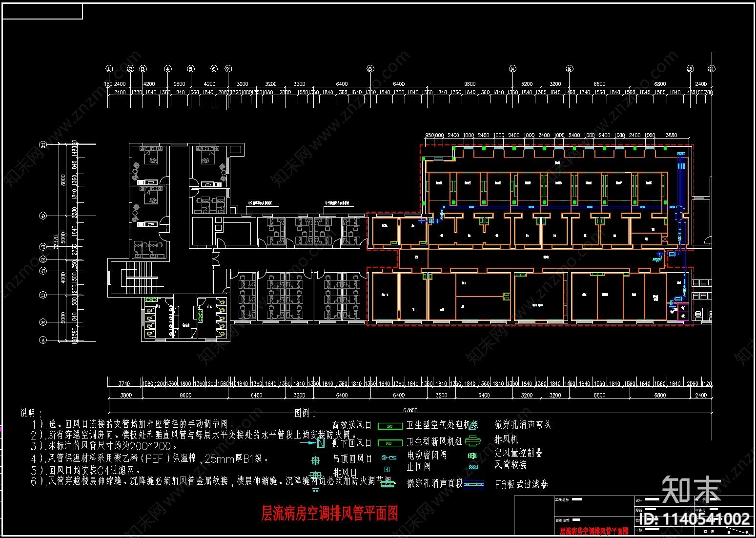This screenshot has height=538, width=756.
Task: Select the F8板式过滤器 filter legend symbol
Action: coord(474,484)
